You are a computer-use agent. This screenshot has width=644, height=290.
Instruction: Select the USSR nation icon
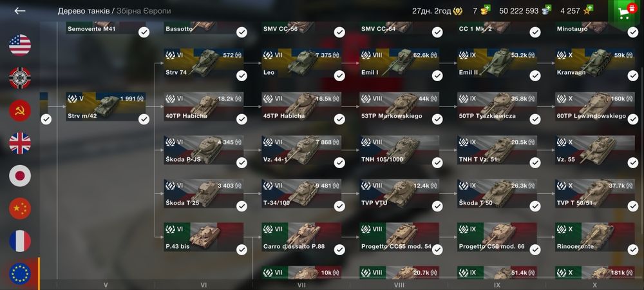tap(20, 110)
